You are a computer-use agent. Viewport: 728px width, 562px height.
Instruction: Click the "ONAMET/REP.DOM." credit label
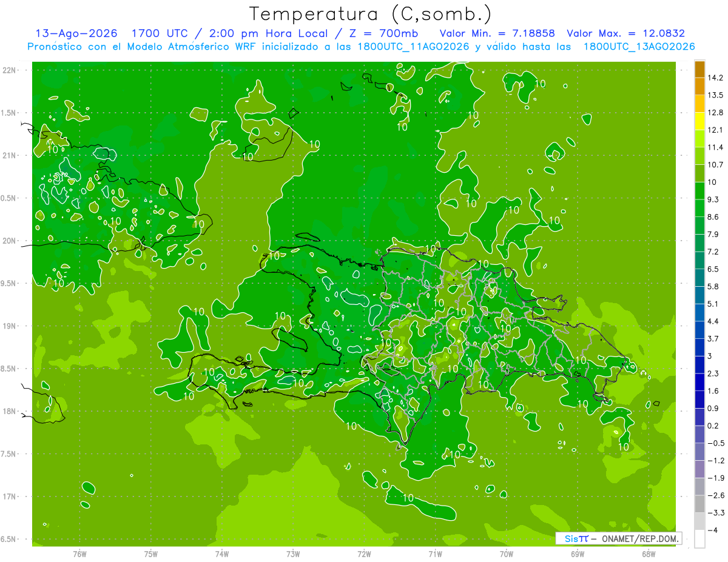(641, 538)
